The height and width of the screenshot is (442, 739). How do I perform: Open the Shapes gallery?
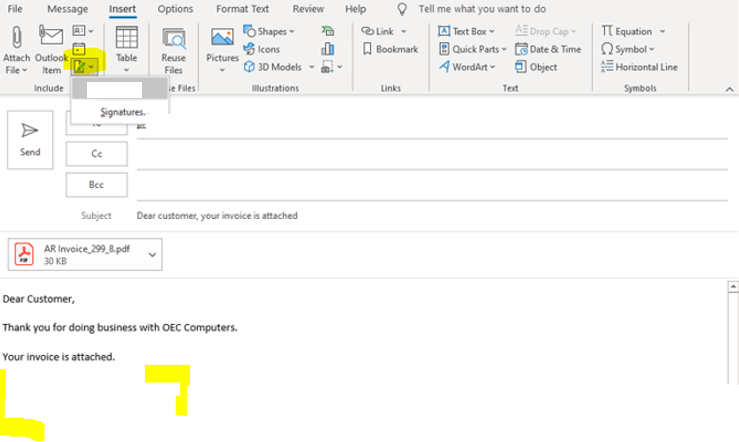pyautogui.click(x=269, y=32)
